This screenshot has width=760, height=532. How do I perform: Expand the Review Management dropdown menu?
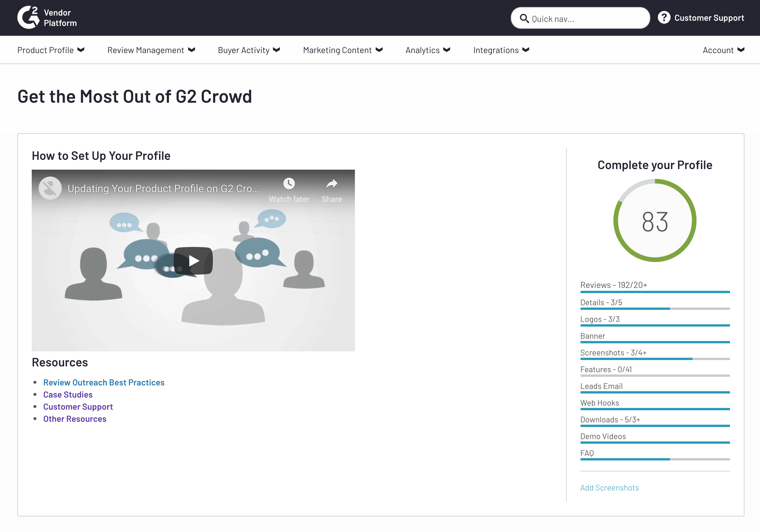pos(150,50)
